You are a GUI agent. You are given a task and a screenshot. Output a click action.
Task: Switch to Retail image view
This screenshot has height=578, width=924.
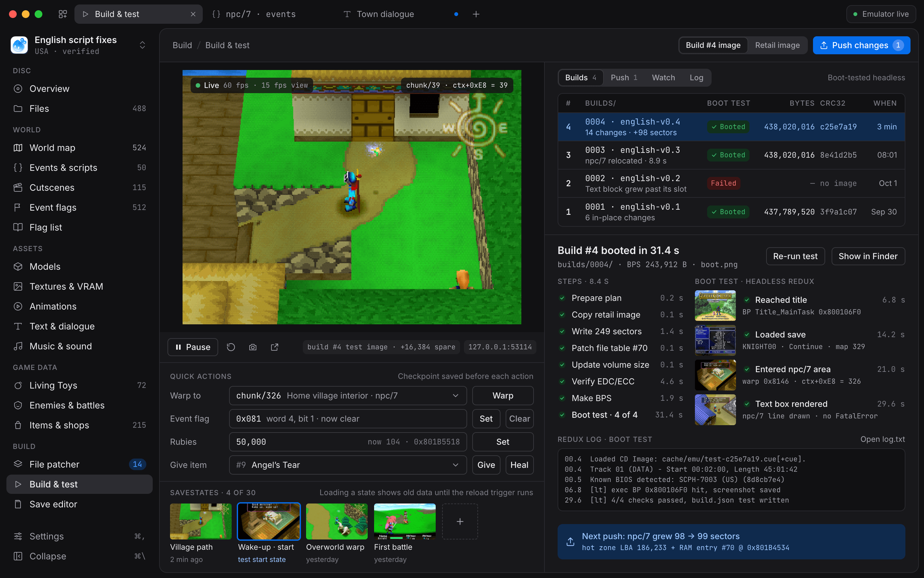click(777, 45)
